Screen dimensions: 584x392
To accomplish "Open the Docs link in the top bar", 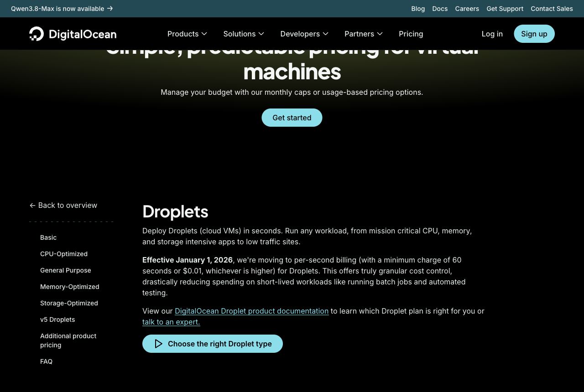I will (440, 9).
